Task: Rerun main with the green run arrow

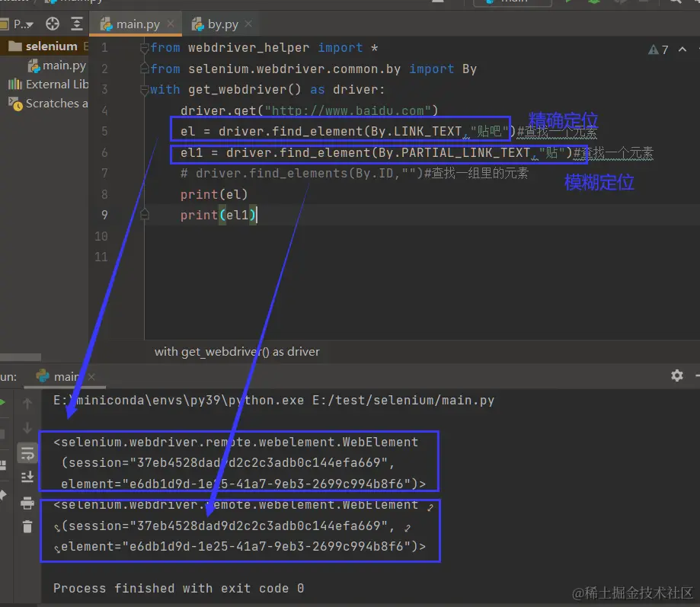Action: tap(2, 403)
